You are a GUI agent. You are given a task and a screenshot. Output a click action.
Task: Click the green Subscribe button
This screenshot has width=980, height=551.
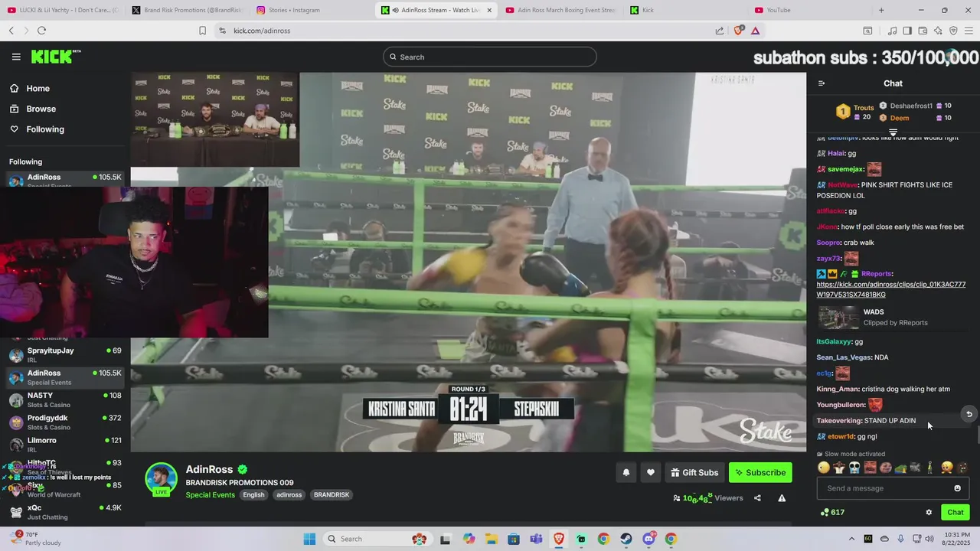pos(760,473)
